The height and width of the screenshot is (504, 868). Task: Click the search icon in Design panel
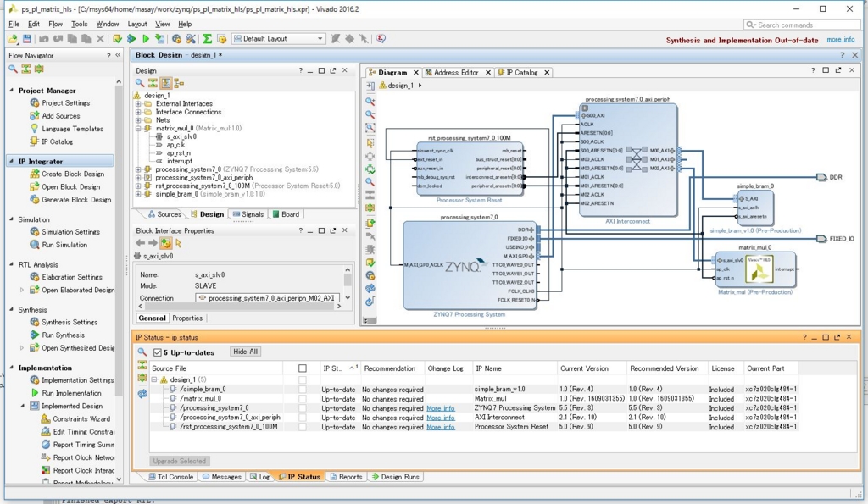140,83
